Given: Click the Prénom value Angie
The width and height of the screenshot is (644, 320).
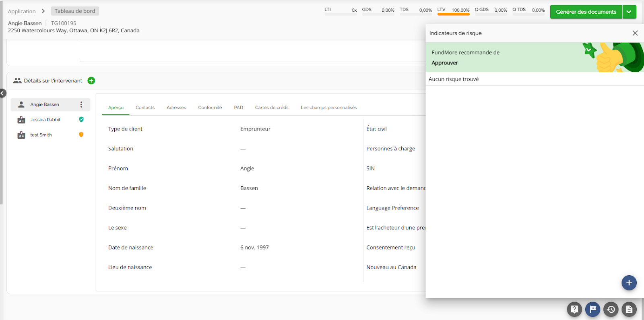Looking at the screenshot, I should coord(247,168).
